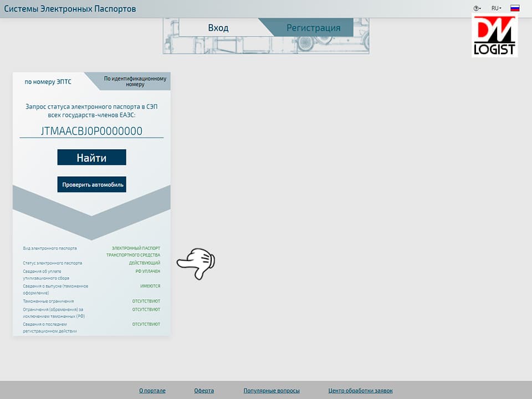Click the VIN number input field
Screen dimensions: 532x399
click(x=91, y=131)
